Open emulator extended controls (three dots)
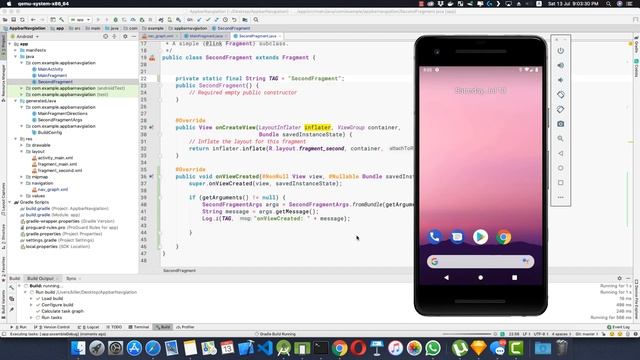This screenshot has width=640, height=360. tap(560, 198)
